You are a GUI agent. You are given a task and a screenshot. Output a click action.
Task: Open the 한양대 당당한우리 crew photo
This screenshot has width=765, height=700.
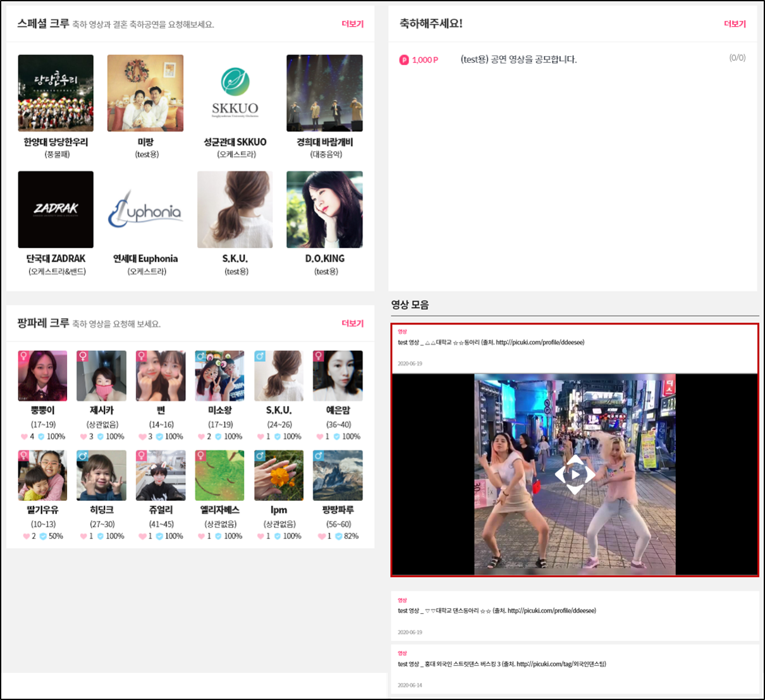56,93
